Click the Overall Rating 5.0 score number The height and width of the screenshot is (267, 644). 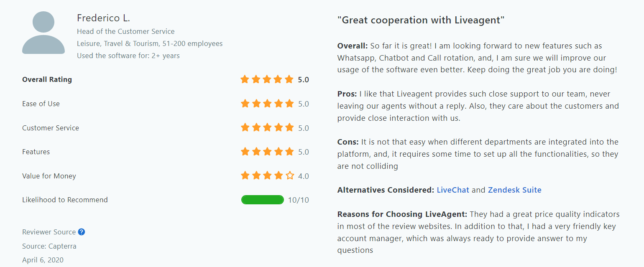(x=303, y=79)
